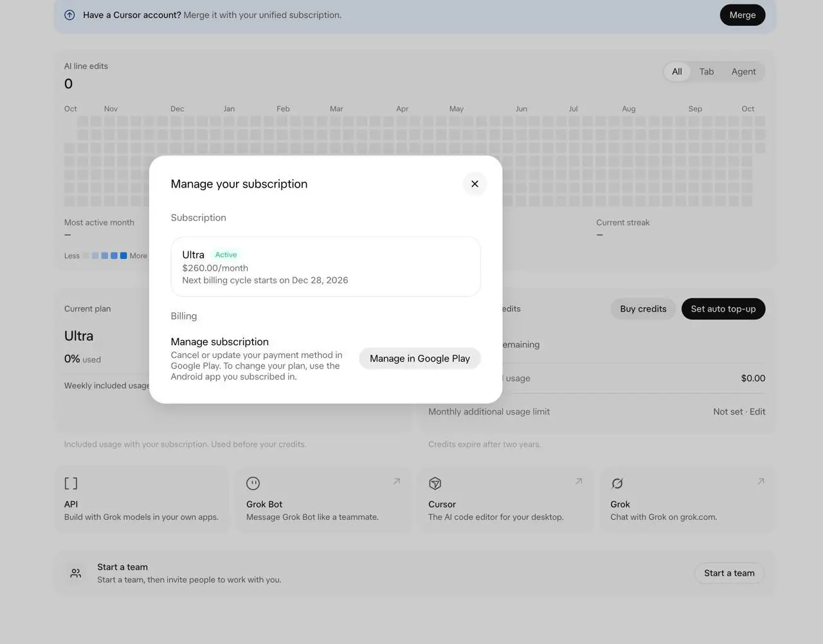Open the Grok card's external link arrow
The width and height of the screenshot is (823, 644).
point(761,481)
